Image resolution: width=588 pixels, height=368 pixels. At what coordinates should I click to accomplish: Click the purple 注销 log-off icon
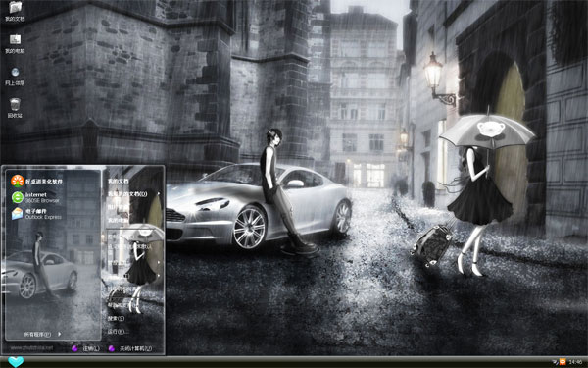pyautogui.click(x=74, y=348)
